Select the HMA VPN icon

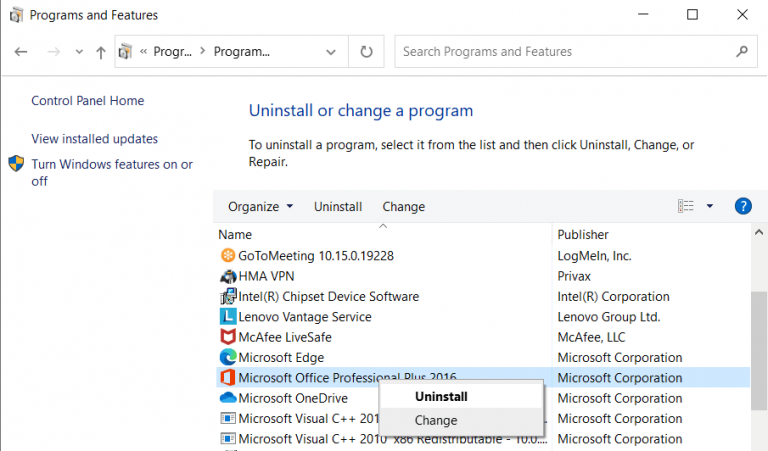(227, 276)
